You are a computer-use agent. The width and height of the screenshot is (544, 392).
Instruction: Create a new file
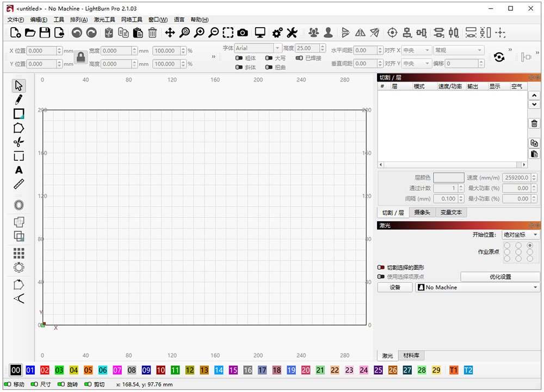pos(15,33)
